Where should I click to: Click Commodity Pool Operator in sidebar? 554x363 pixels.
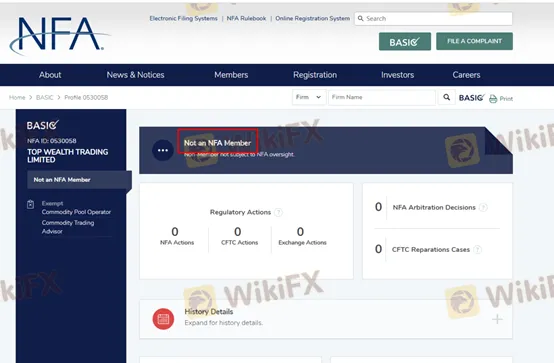(76, 212)
